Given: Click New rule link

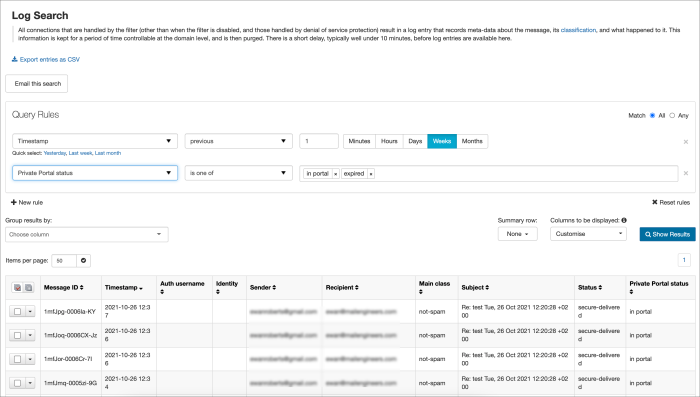Looking at the screenshot, I should 31,202.
